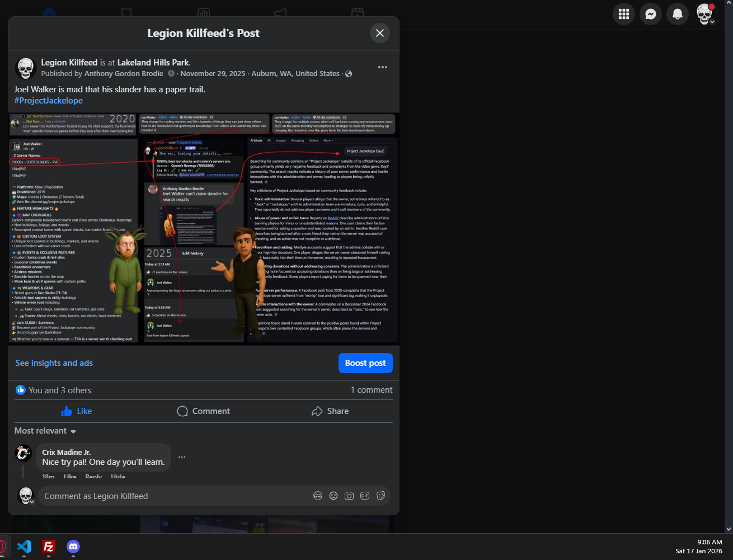Open Anthony Gordon Brodie's profile link
This screenshot has height=560, width=733.
[x=124, y=73]
